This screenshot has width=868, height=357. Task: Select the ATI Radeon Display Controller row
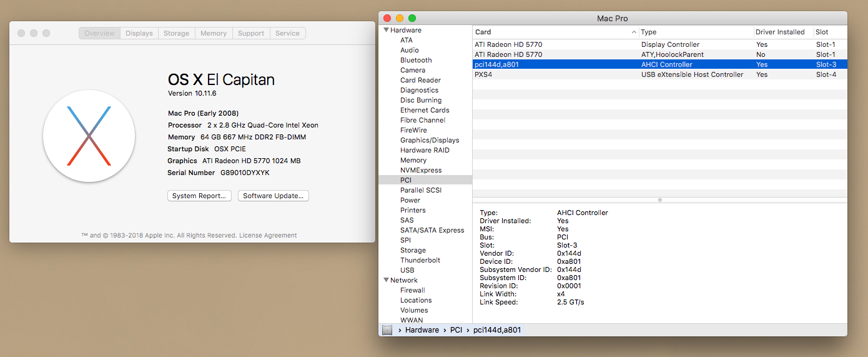click(659, 44)
